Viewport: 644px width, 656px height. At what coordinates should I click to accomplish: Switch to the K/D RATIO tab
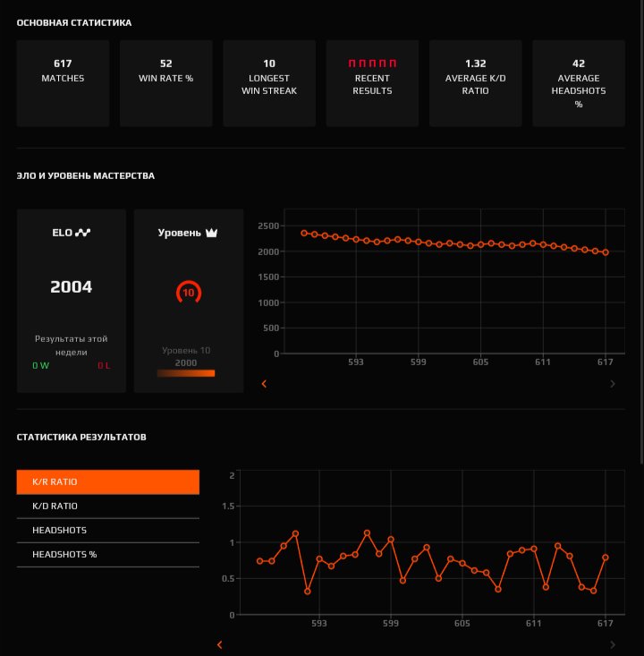[108, 507]
